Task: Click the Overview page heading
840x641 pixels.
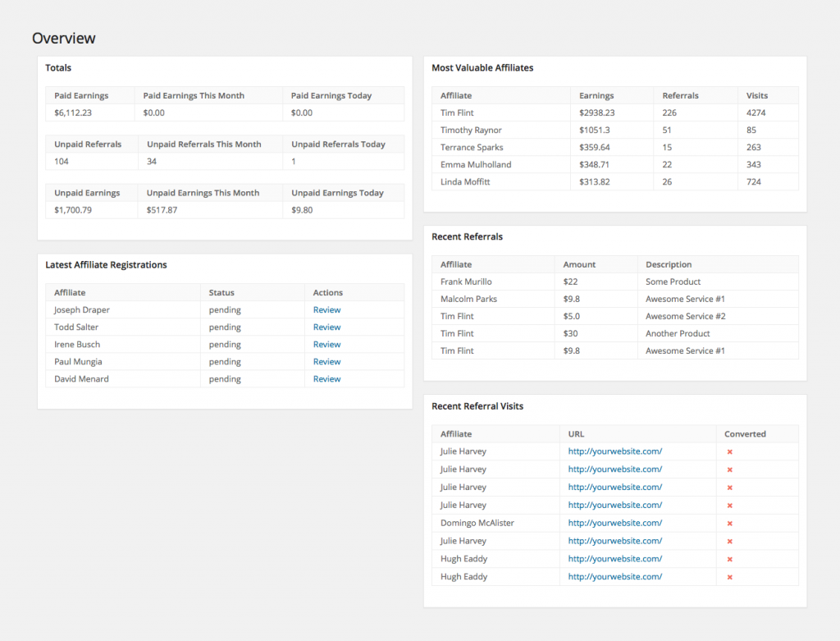Action: (x=64, y=38)
